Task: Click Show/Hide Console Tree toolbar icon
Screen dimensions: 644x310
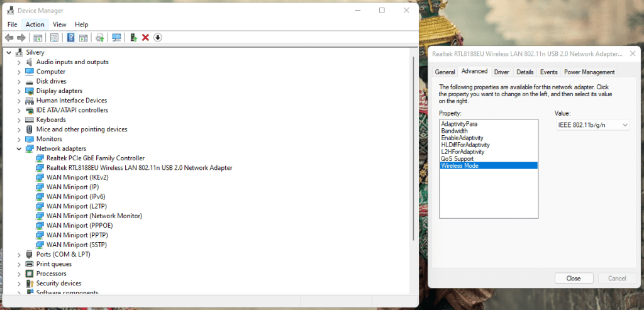Action: click(x=38, y=38)
